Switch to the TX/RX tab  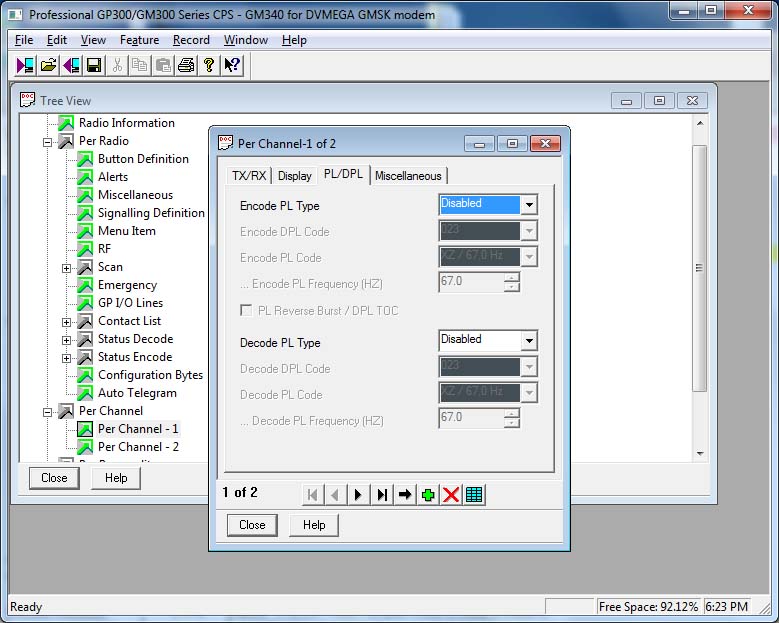point(249,176)
